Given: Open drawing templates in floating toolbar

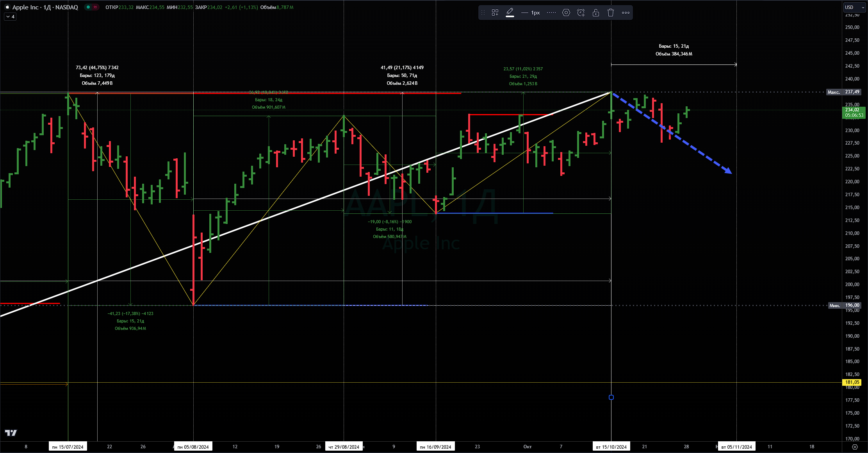Looking at the screenshot, I should pos(495,13).
